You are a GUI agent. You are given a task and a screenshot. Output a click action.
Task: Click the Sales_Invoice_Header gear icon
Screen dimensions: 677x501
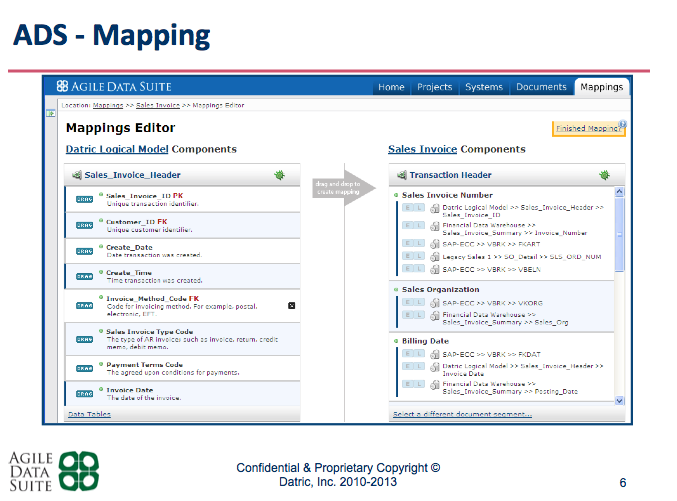tap(279, 175)
